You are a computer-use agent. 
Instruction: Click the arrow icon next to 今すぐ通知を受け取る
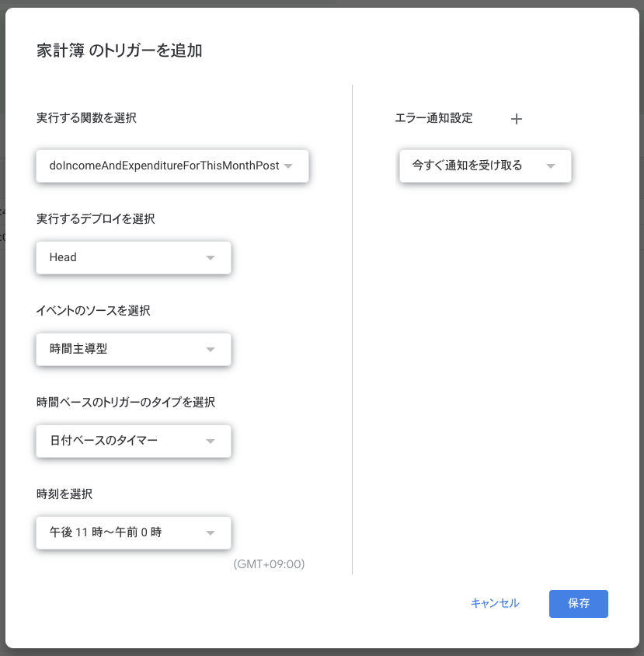pyautogui.click(x=551, y=166)
